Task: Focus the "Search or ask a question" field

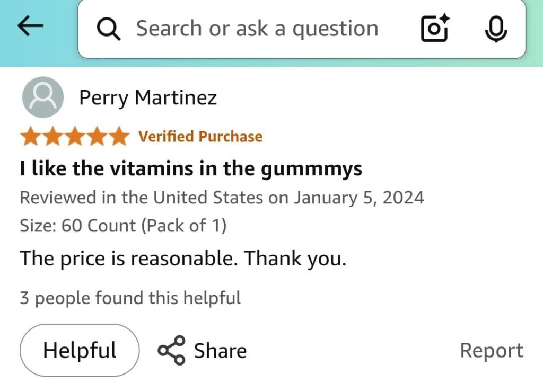Action: (257, 29)
